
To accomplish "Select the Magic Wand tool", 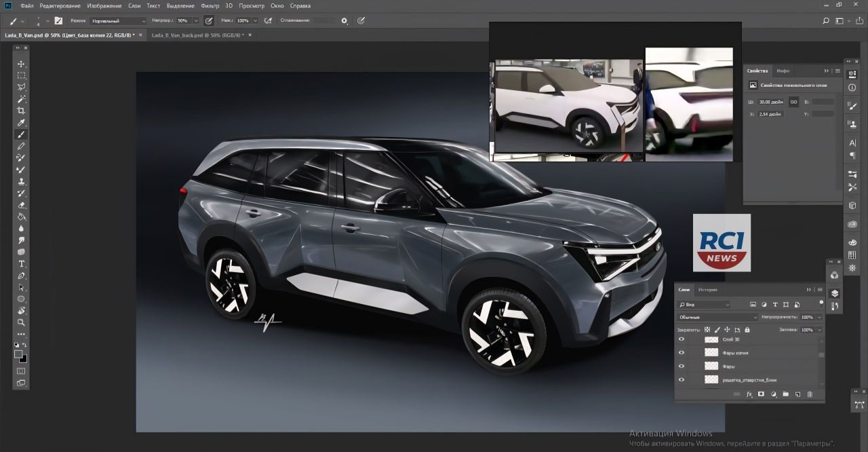I will tap(21, 99).
